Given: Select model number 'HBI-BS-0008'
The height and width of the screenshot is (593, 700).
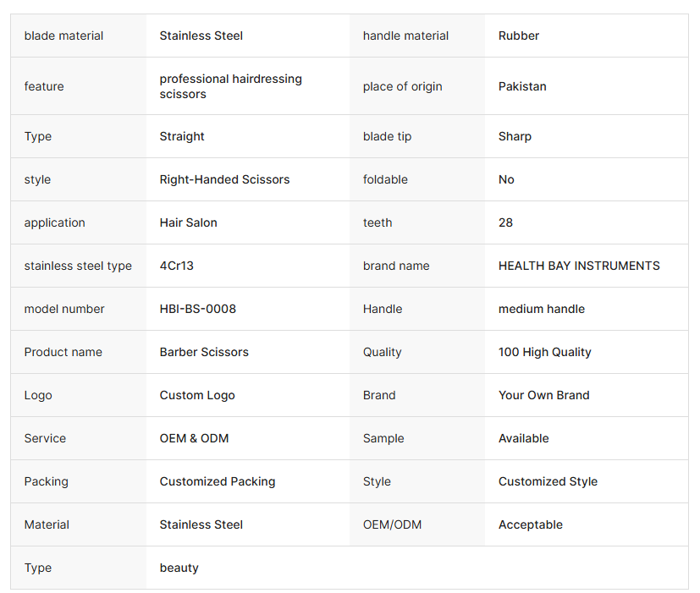Looking at the screenshot, I should 198,309.
